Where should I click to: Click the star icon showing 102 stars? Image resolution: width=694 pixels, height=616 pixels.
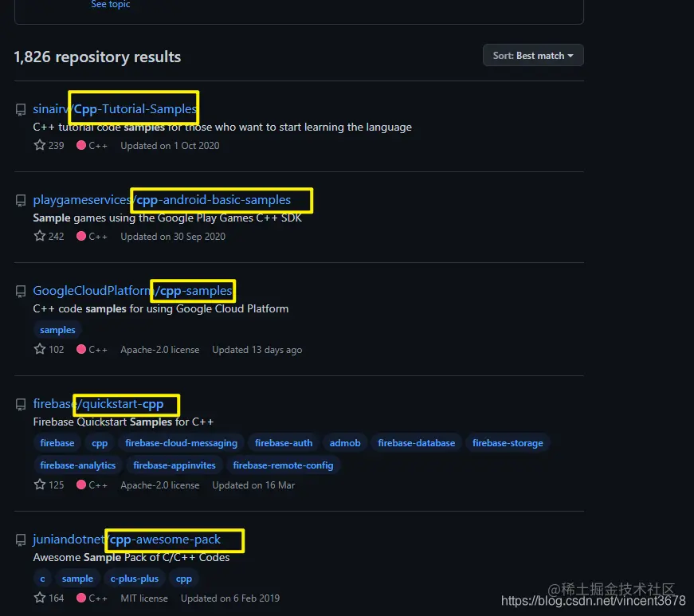pyautogui.click(x=40, y=349)
